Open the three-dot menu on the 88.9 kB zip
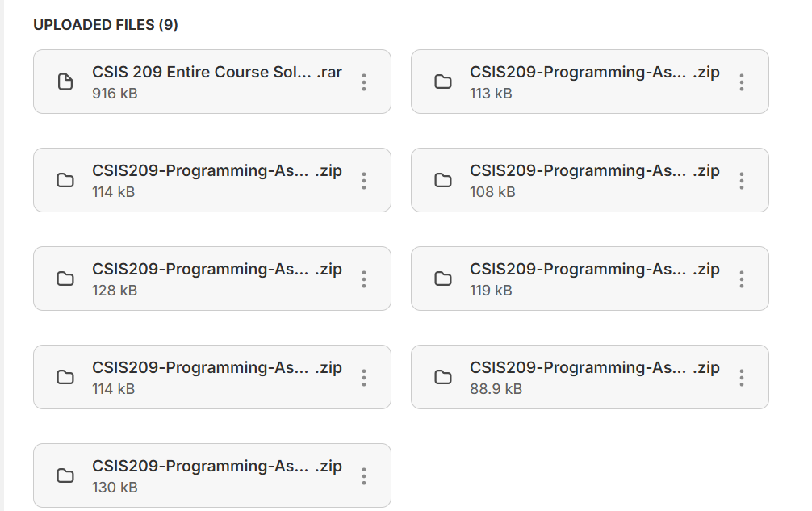812x511 pixels. [741, 377]
